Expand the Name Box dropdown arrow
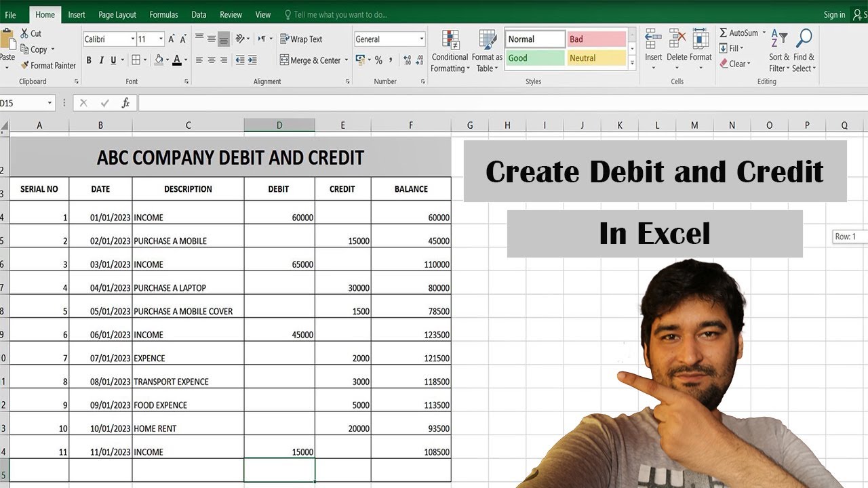Image resolution: width=868 pixels, height=488 pixels. point(50,103)
